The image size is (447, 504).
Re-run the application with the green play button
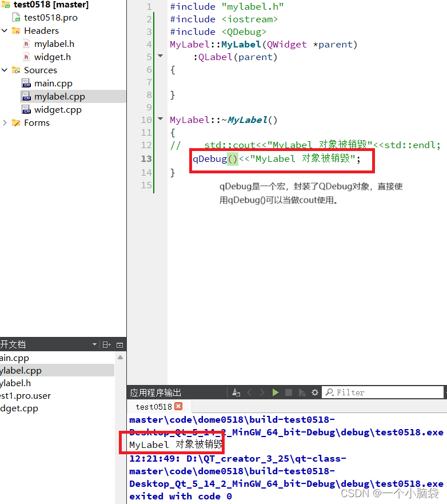[x=275, y=392]
